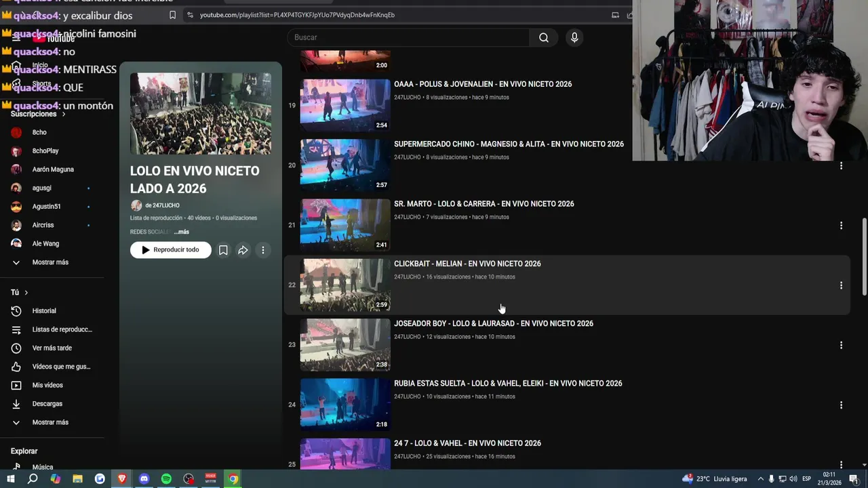Click the search magnifier button beside Buscar

click(x=543, y=37)
